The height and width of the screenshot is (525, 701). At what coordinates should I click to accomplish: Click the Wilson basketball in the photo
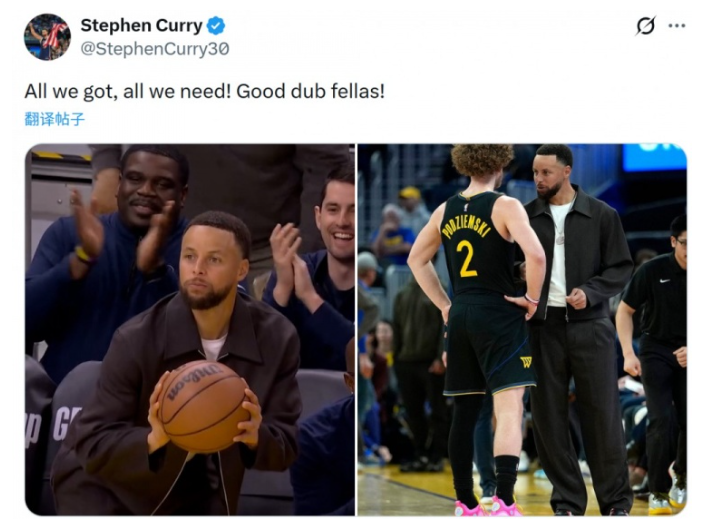[x=203, y=406]
